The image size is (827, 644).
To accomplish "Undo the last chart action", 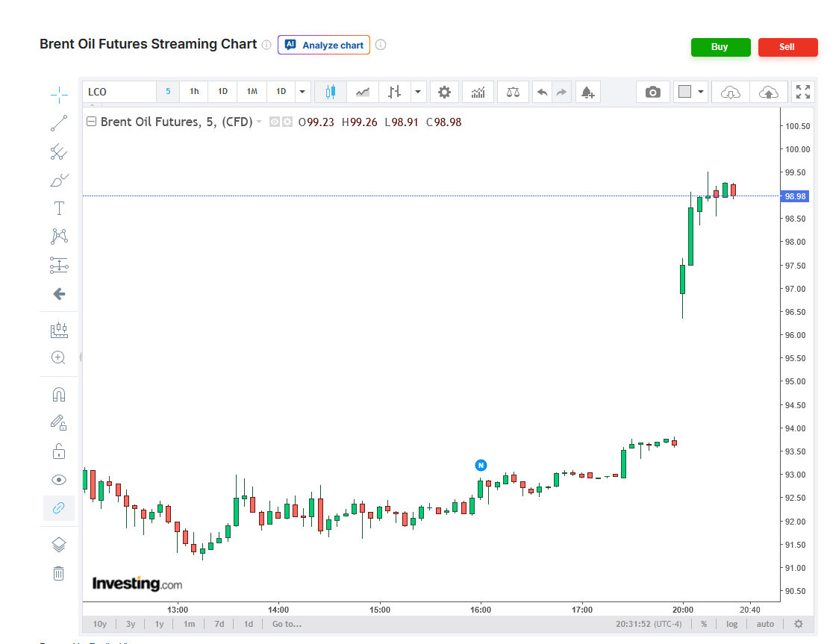I will pyautogui.click(x=542, y=93).
